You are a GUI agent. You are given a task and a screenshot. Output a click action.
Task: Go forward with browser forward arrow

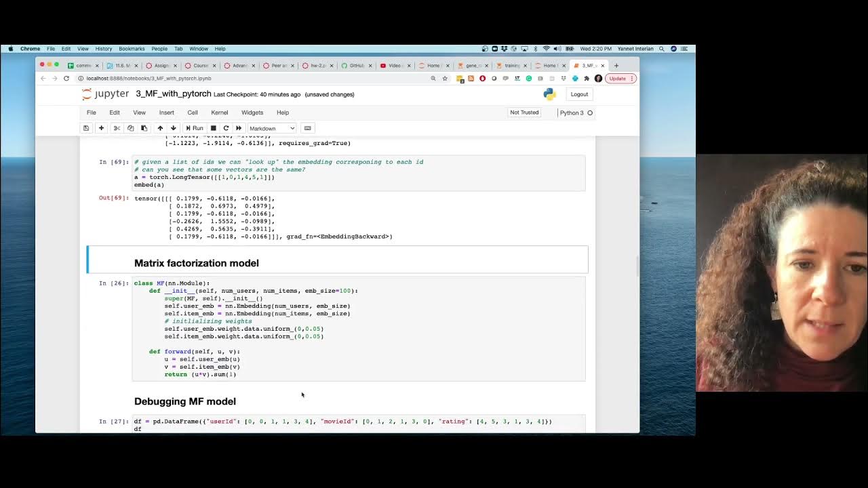55,79
